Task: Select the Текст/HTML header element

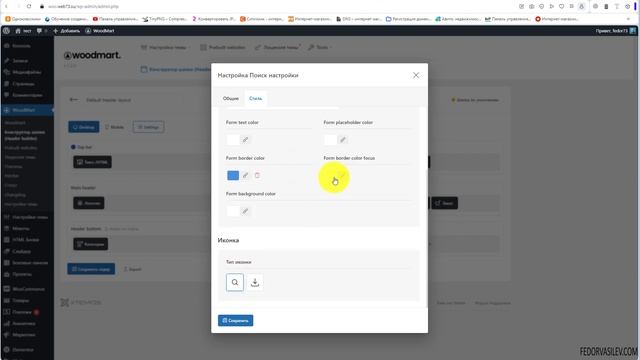Action: coord(92,162)
